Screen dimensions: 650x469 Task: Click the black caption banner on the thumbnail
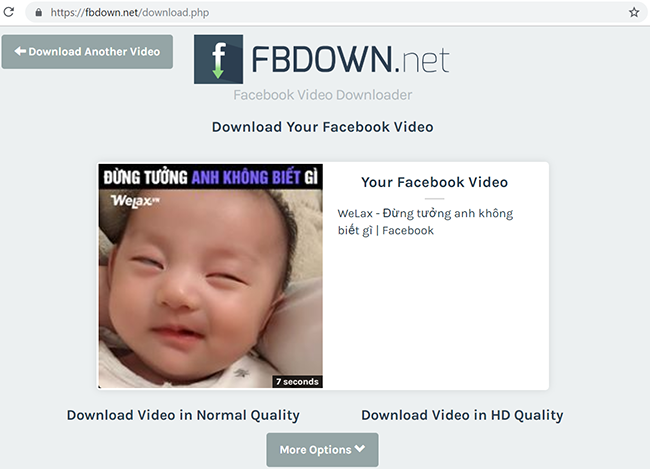click(x=211, y=177)
